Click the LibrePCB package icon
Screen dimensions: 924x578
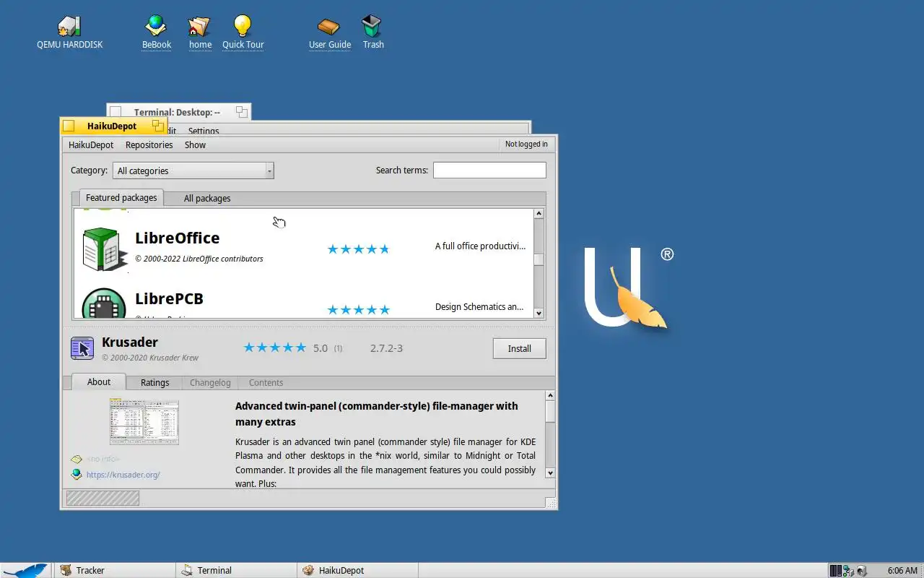pos(104,304)
